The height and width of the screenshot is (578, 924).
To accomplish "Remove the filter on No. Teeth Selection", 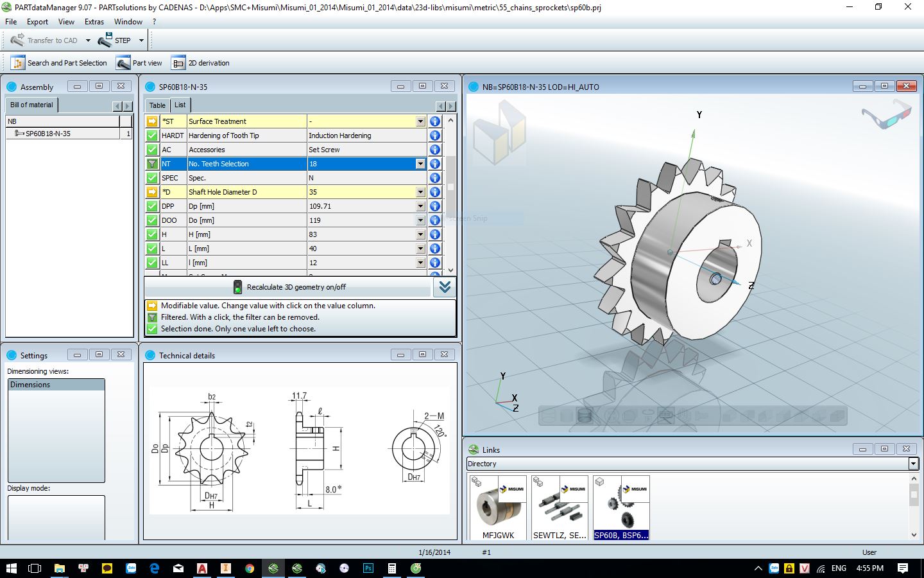I will tap(152, 164).
